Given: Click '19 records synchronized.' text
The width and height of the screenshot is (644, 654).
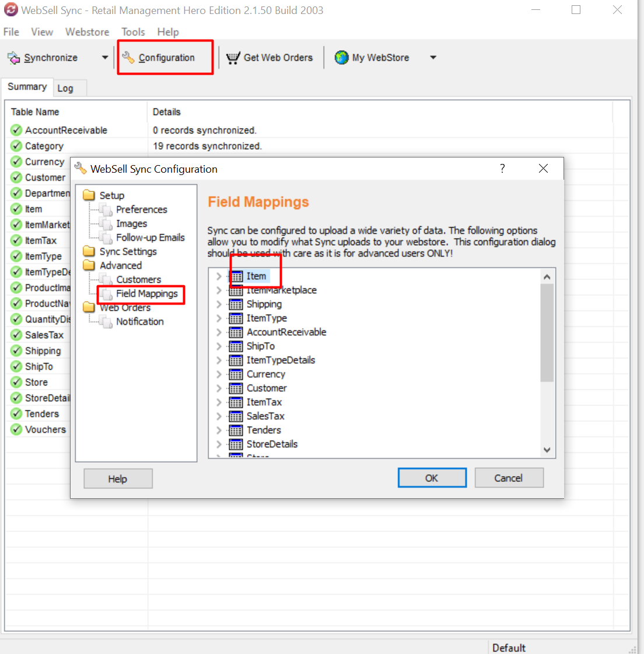Looking at the screenshot, I should [207, 146].
